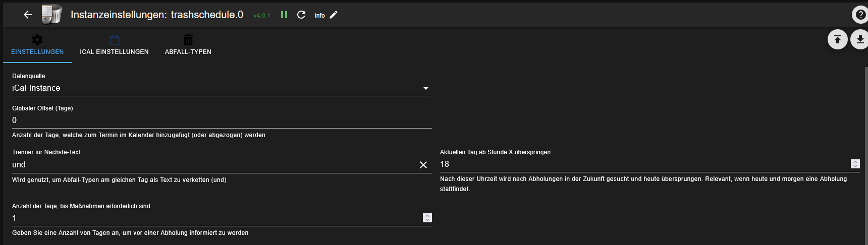Click the info log level text
This screenshot has width=868, height=245.
pos(319,16)
